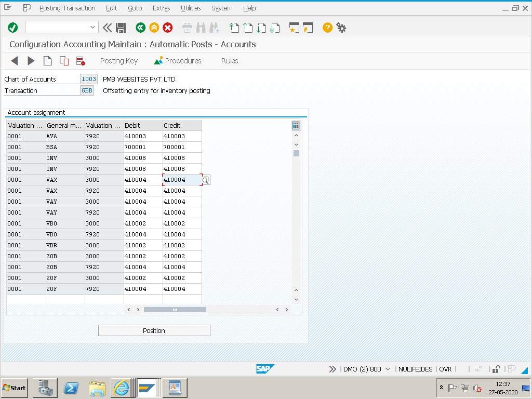This screenshot has height=399, width=532.
Task: Open table settings icon above scrollbar
Action: [296, 126]
